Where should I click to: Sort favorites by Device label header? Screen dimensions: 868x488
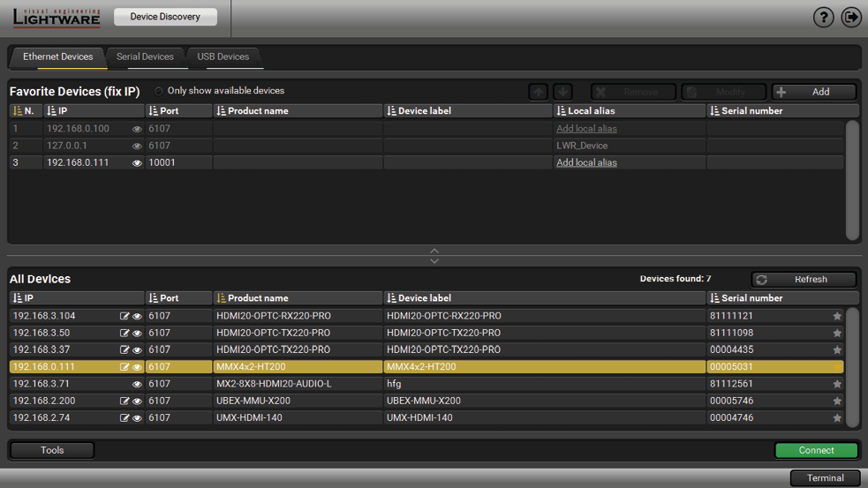click(468, 110)
